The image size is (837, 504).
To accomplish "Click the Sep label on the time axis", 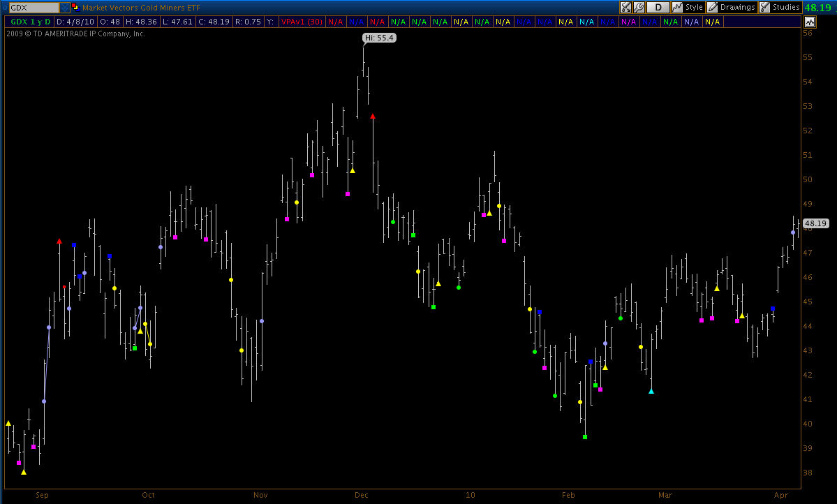I will (x=42, y=495).
